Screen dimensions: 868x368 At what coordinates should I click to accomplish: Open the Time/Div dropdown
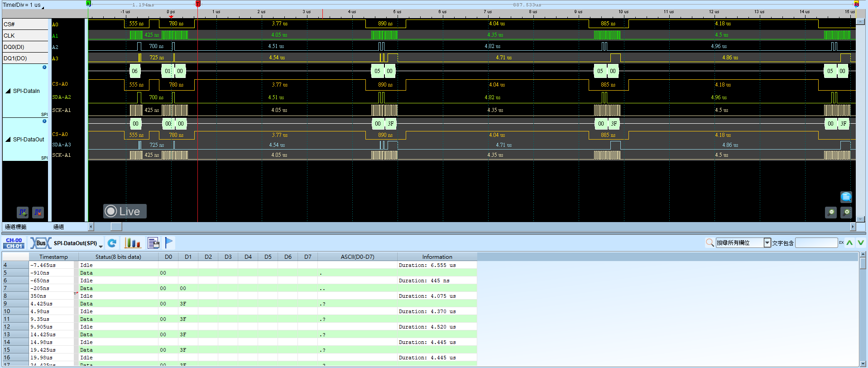click(24, 5)
